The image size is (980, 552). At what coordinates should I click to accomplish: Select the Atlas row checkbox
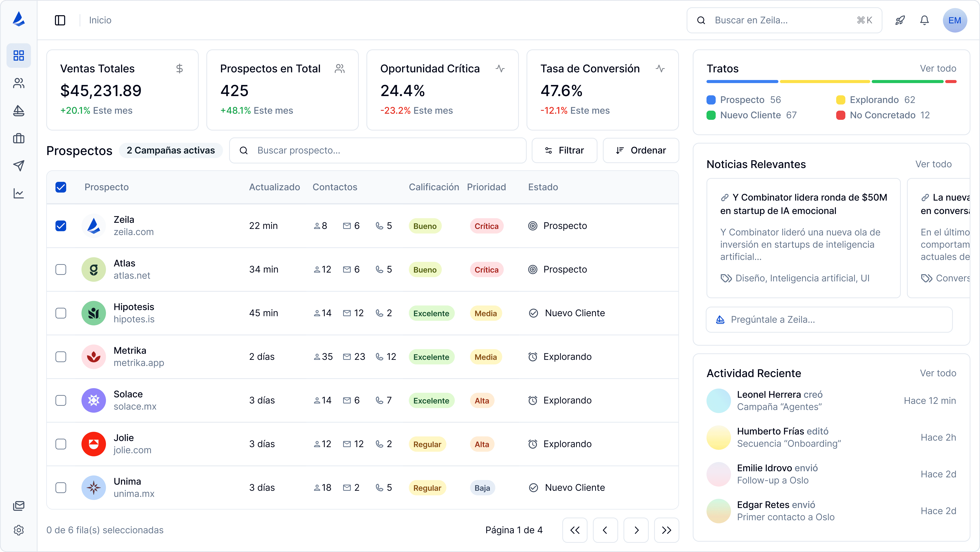(61, 269)
